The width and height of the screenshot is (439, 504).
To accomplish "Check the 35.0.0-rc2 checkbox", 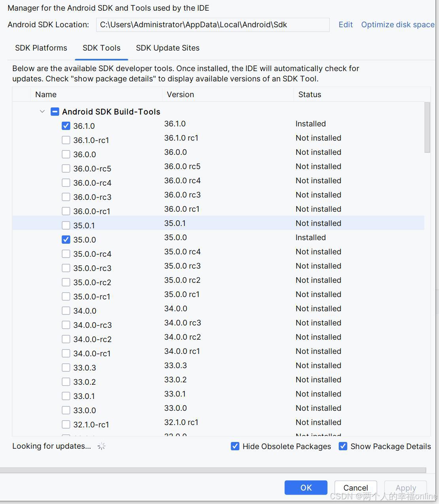I will point(66,282).
